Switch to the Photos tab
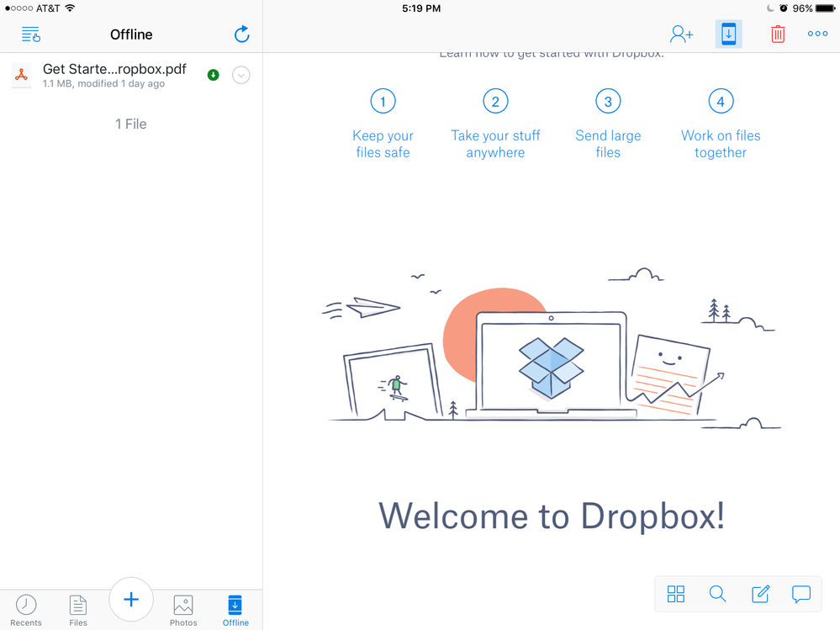This screenshot has width=840, height=630. pyautogui.click(x=183, y=610)
